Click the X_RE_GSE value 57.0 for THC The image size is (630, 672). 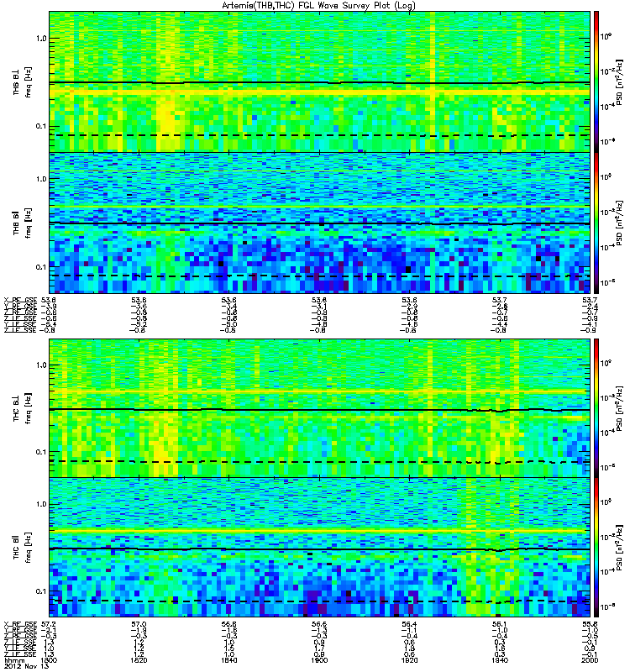point(139,624)
